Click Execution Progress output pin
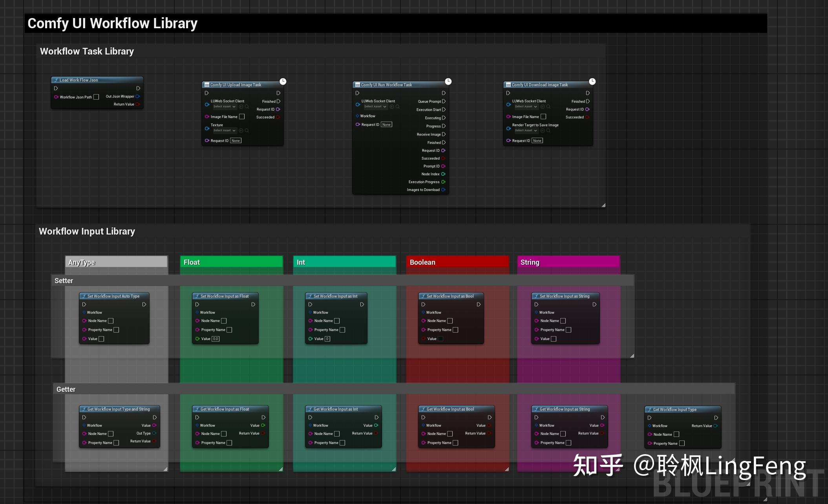 point(443,182)
